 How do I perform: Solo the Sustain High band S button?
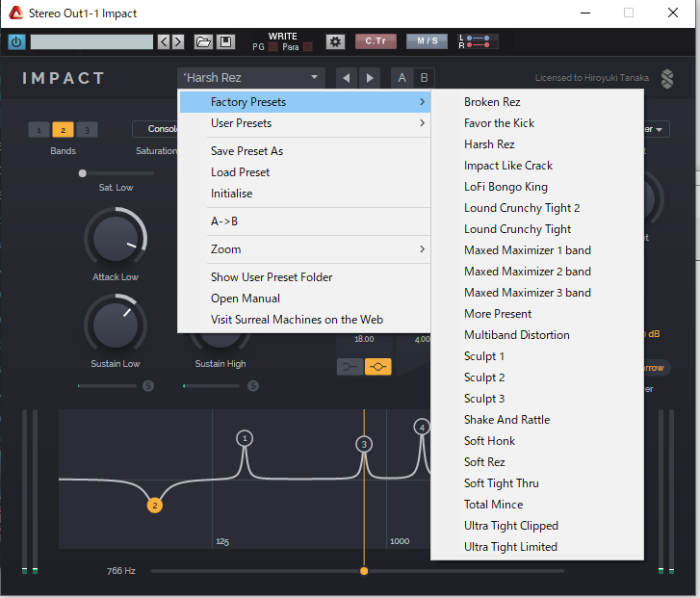(253, 386)
